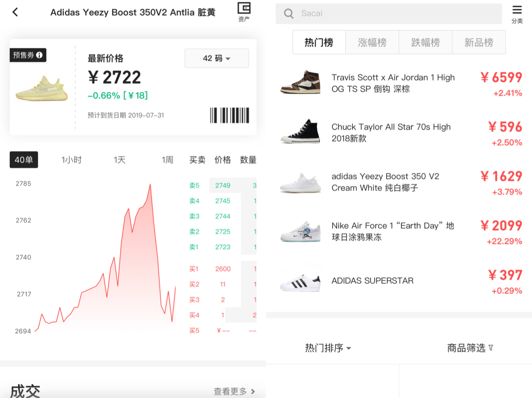Expand the 热门排序 sort dropdown

pyautogui.click(x=328, y=348)
